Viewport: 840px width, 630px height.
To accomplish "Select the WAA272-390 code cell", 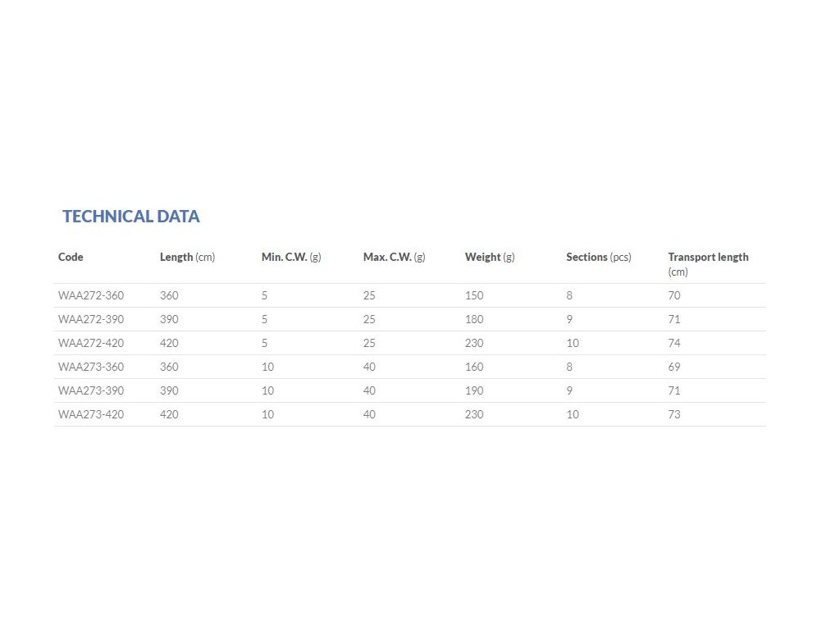I will point(91,319).
